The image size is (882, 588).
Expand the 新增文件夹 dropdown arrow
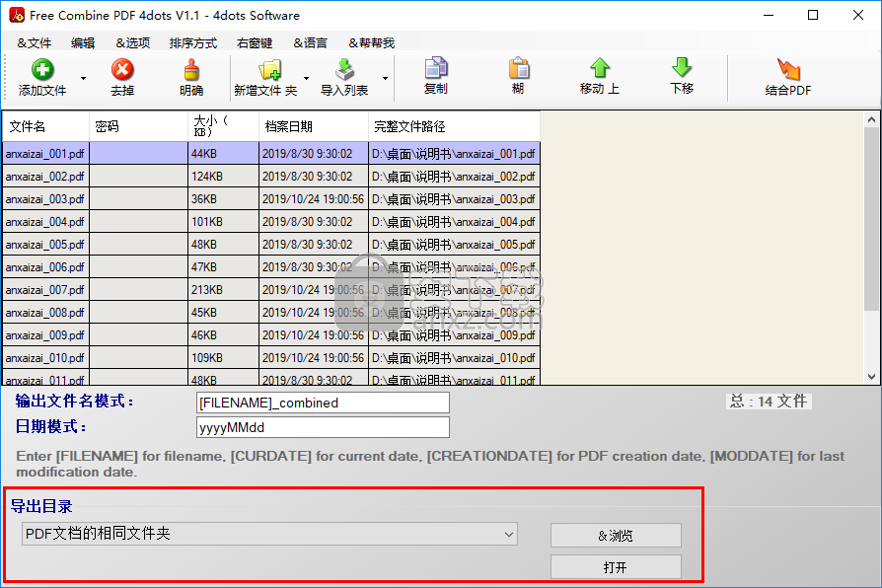(307, 78)
